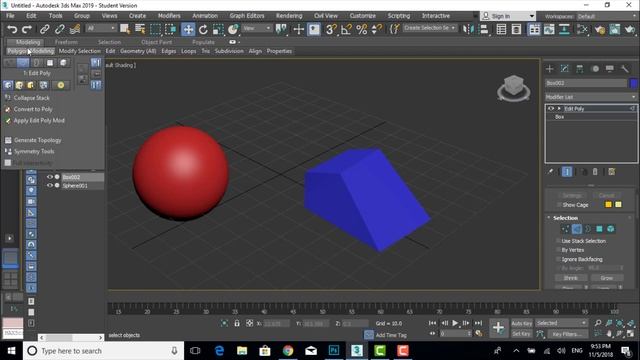Enable the Show Cage checkbox
640x360 pixels.
coord(559,205)
